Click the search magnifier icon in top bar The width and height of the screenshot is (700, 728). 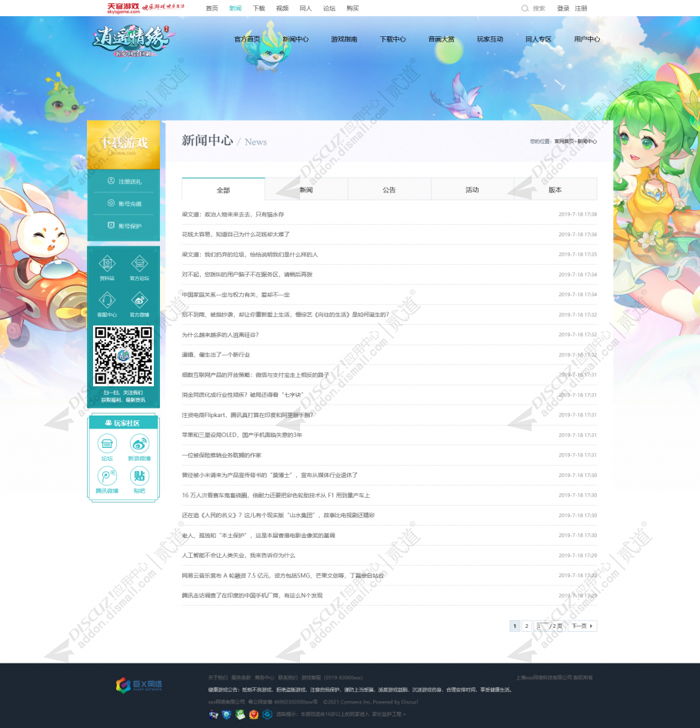coord(525,8)
